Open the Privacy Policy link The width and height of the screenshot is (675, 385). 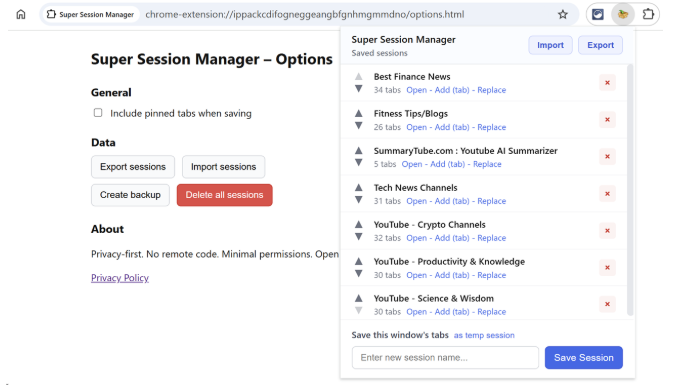click(x=120, y=278)
